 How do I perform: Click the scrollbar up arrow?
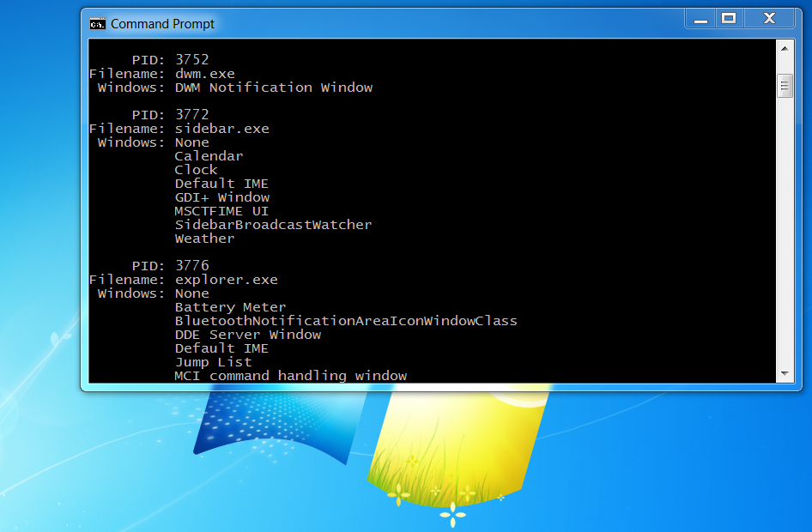coord(785,49)
